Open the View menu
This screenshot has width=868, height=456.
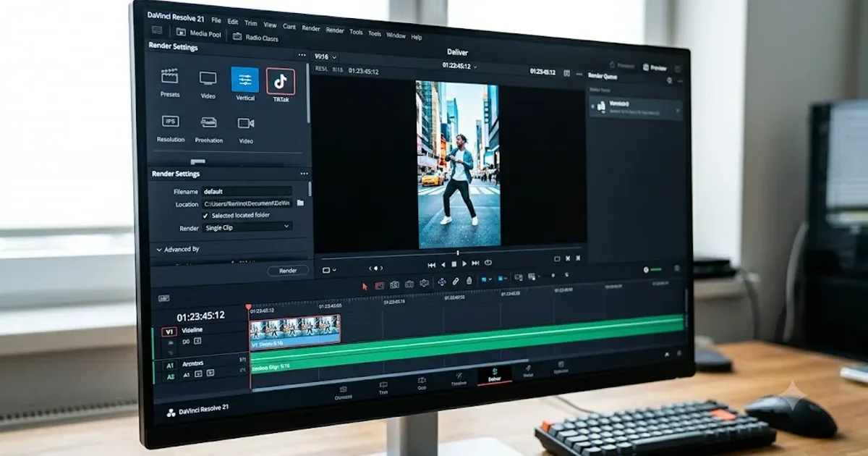(270, 25)
